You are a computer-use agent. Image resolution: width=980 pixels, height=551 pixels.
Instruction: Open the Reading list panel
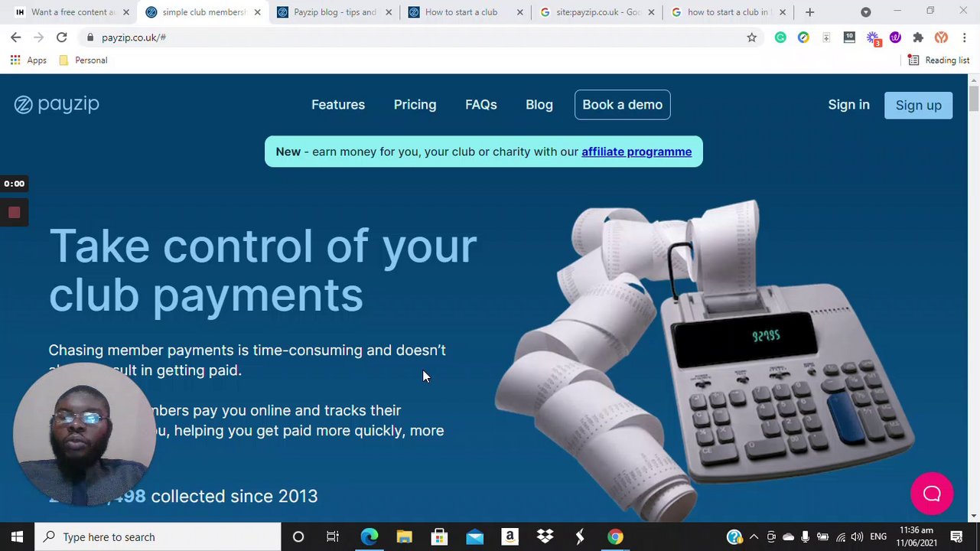[x=938, y=60]
